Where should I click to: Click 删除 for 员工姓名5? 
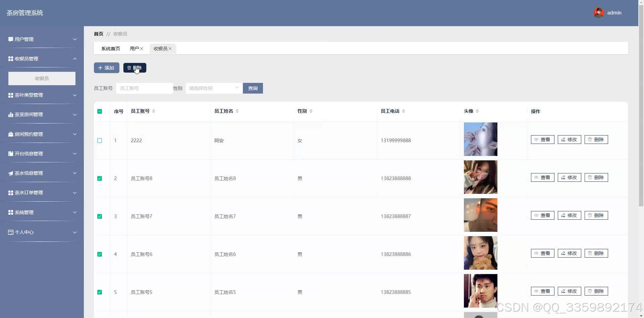pyautogui.click(x=596, y=291)
